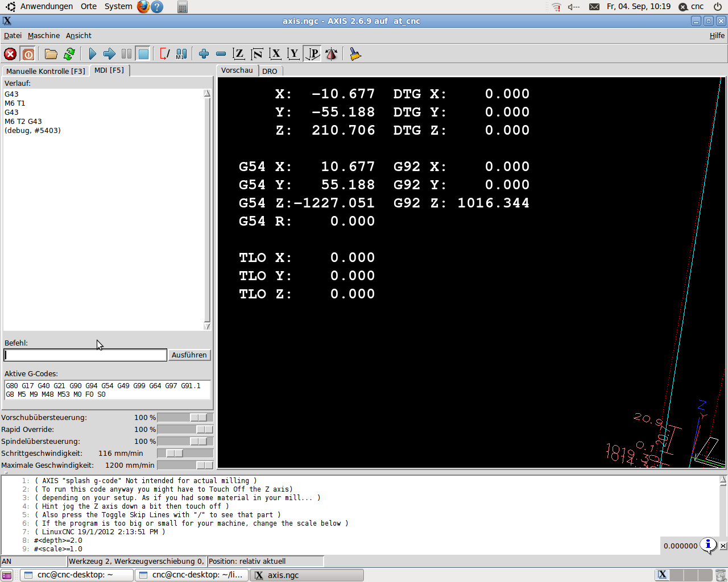Stop program execution
This screenshot has width=728, height=582.
143,54
